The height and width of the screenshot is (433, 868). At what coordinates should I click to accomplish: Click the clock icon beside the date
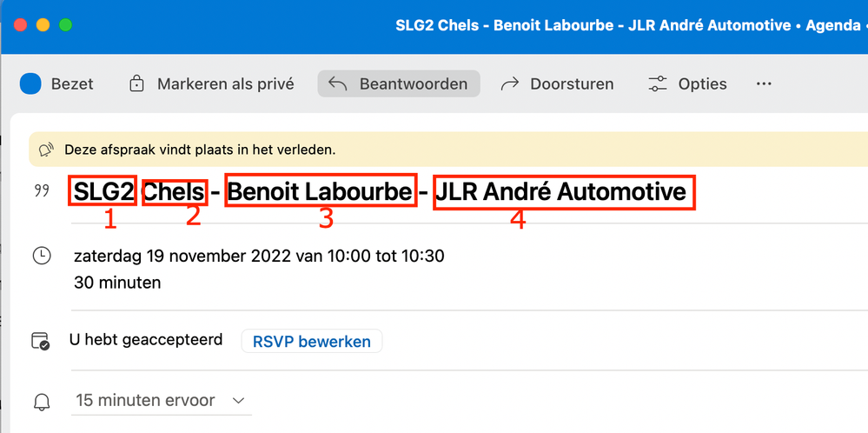click(41, 256)
